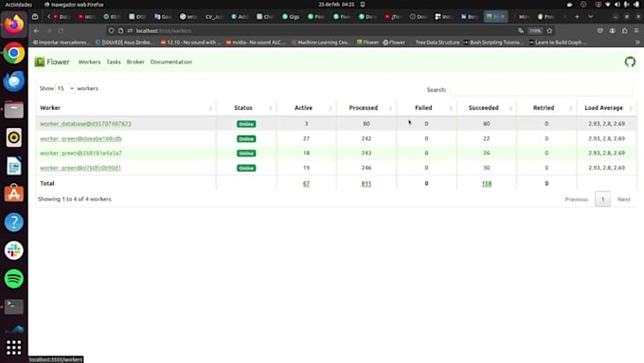
Task: Open the Documentation nav item
Action: 171,62
